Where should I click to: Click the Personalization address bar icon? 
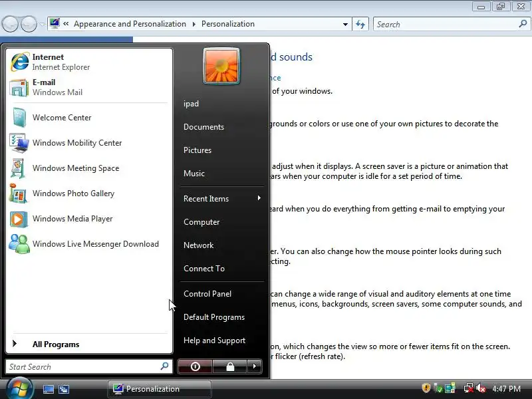[55, 23]
